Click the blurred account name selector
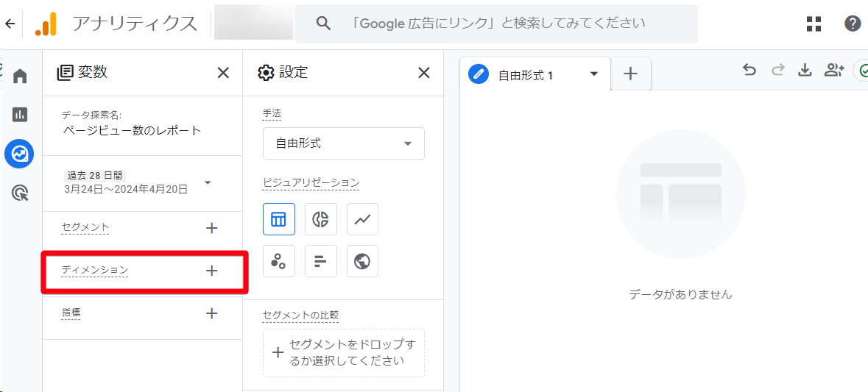The image size is (868, 392). pyautogui.click(x=253, y=24)
